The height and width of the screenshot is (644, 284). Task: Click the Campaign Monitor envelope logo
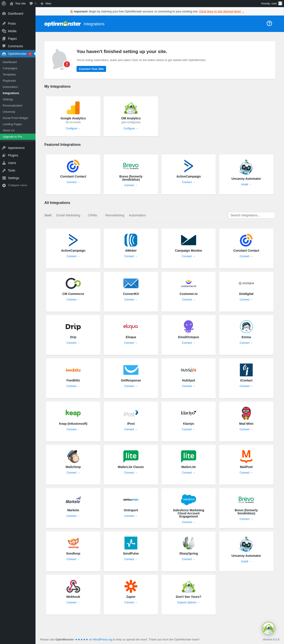[x=189, y=240]
